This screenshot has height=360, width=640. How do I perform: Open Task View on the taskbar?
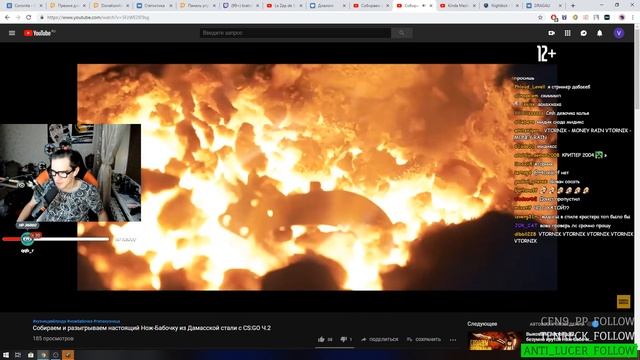[x=18, y=355]
